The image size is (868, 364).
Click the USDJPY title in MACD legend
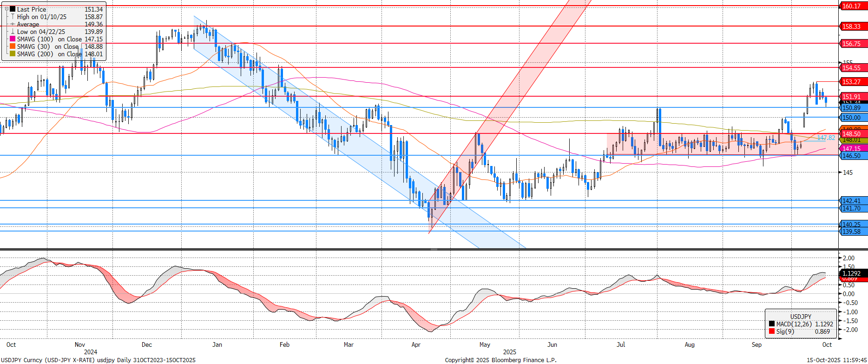click(x=801, y=316)
